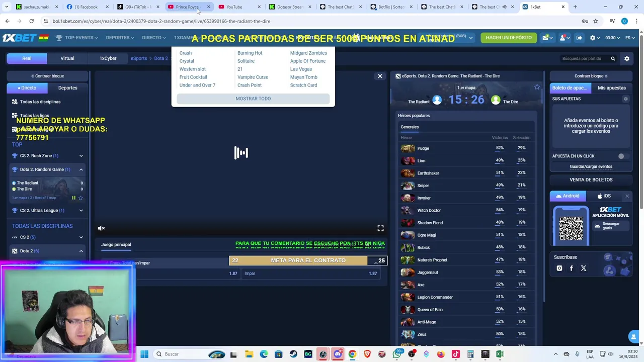This screenshot has width=644, height=362.
Task: Open the bet slip settings gear
Action: 626,99
